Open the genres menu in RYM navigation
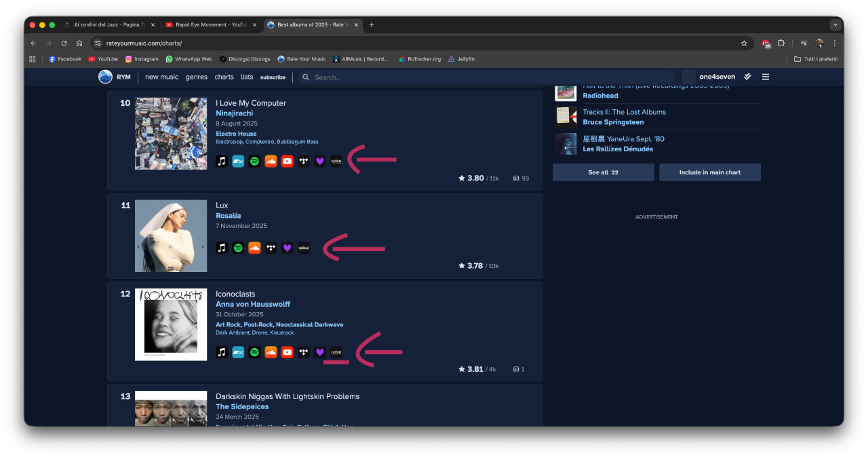Screen dimensions: 868x458 (x=197, y=77)
